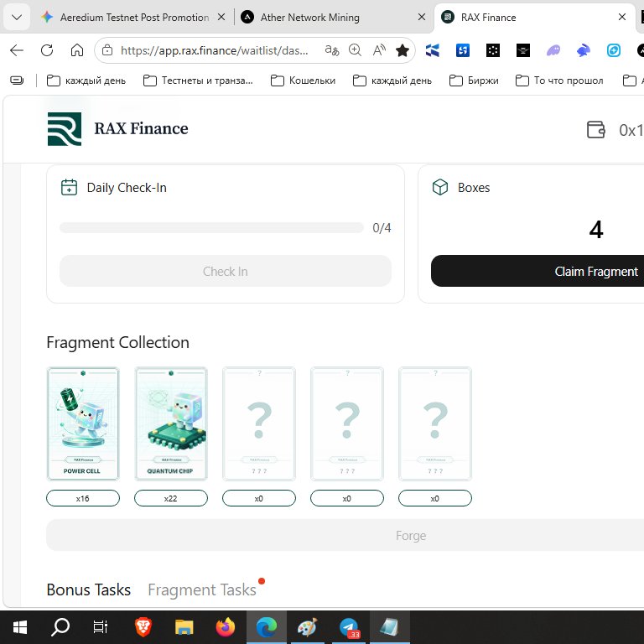Screen dimensions: 644x644
Task: Click the Boxes cube icon
Action: pyautogui.click(x=440, y=187)
